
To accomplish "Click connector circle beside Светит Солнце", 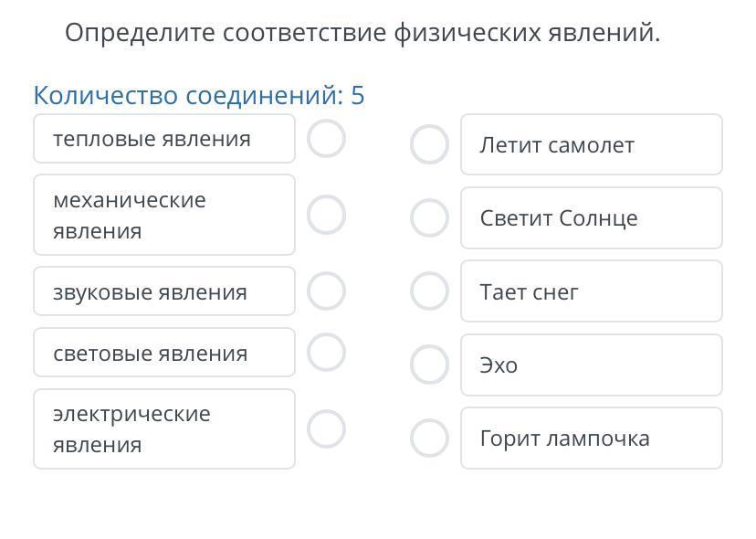I will (x=429, y=217).
